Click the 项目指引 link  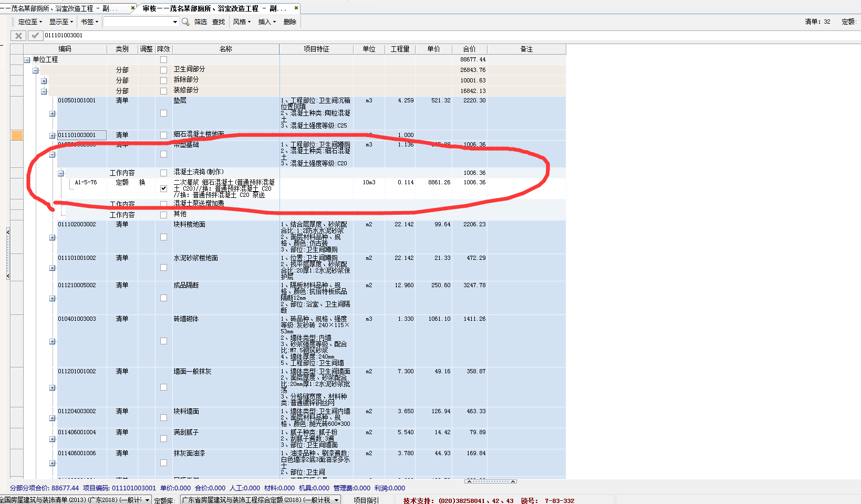pos(366,500)
